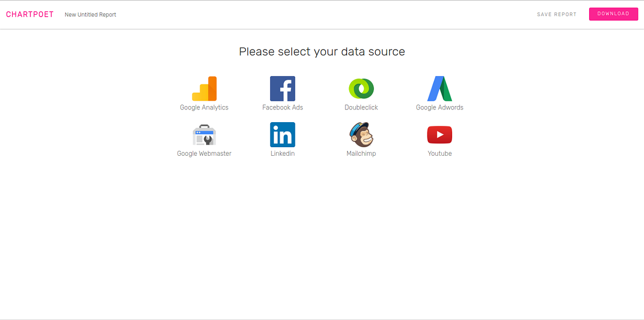Click the Youtube text label
Viewport: 644px width, 320px height.
click(x=440, y=154)
